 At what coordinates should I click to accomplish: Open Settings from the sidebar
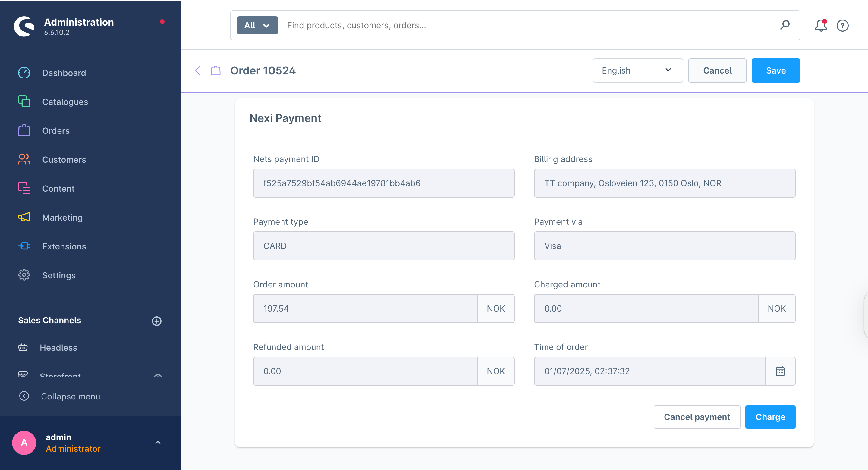(x=59, y=275)
